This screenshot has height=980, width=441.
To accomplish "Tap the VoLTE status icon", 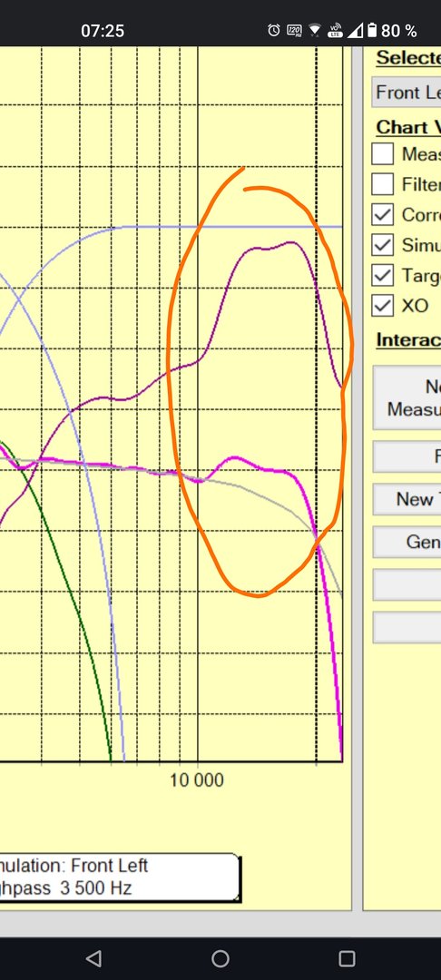I will tap(336, 30).
